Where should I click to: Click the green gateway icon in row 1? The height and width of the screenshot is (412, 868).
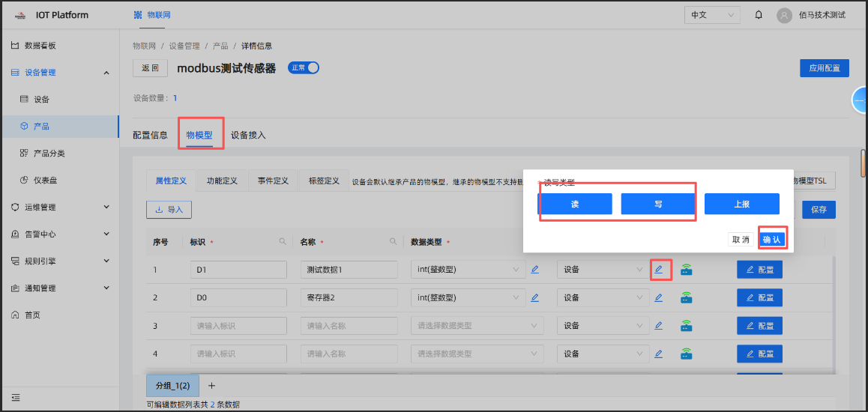pyautogui.click(x=687, y=270)
